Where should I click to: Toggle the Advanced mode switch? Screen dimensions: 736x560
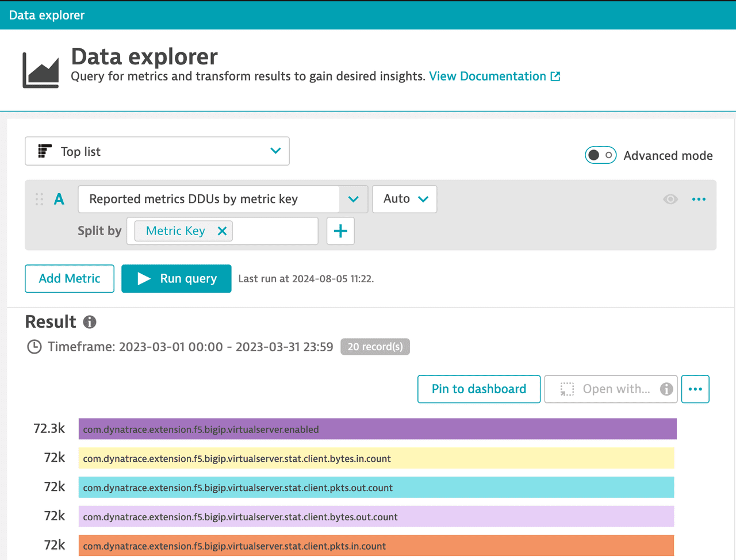[x=601, y=155]
